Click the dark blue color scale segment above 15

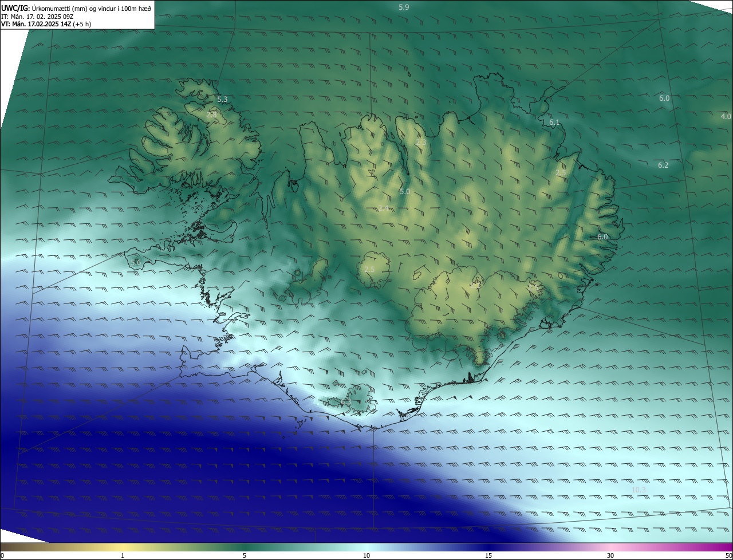pos(488,547)
